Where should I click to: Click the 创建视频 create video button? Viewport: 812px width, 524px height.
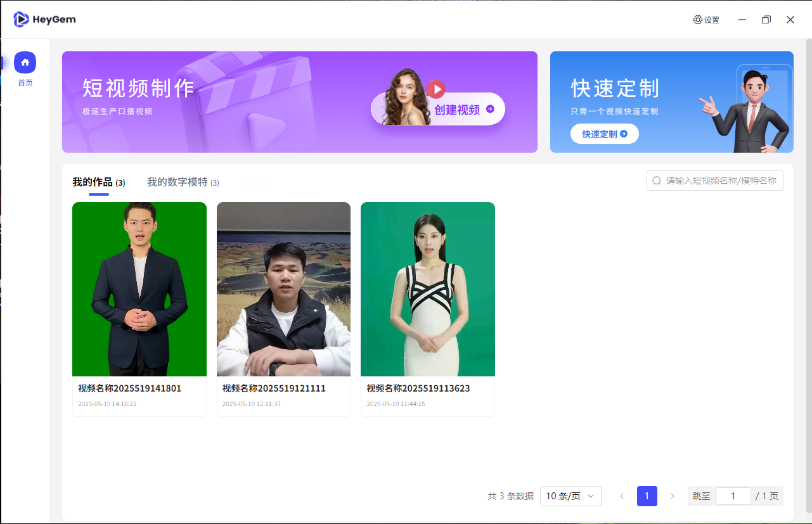pos(438,109)
